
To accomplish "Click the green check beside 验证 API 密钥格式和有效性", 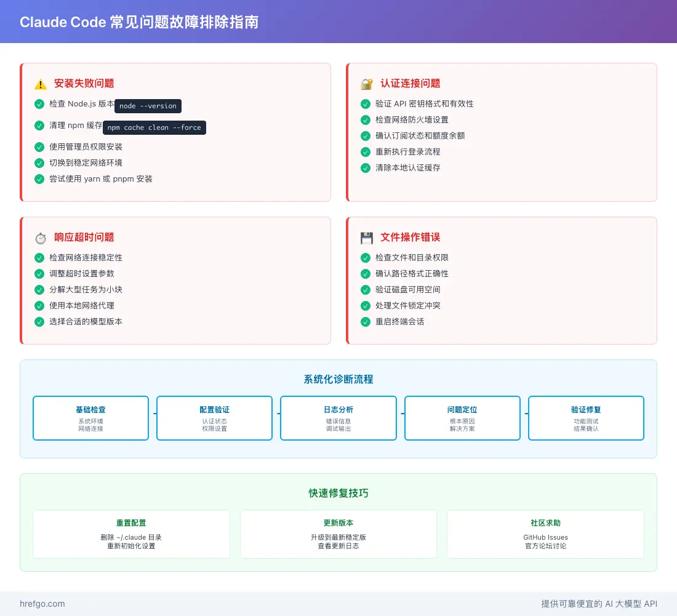I will [x=365, y=104].
